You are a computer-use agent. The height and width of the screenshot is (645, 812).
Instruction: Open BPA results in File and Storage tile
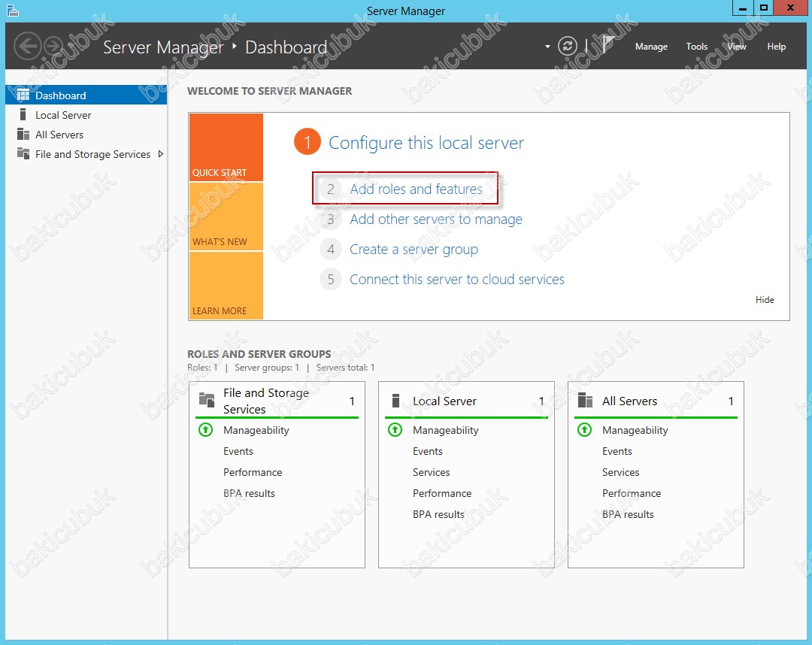click(x=249, y=493)
